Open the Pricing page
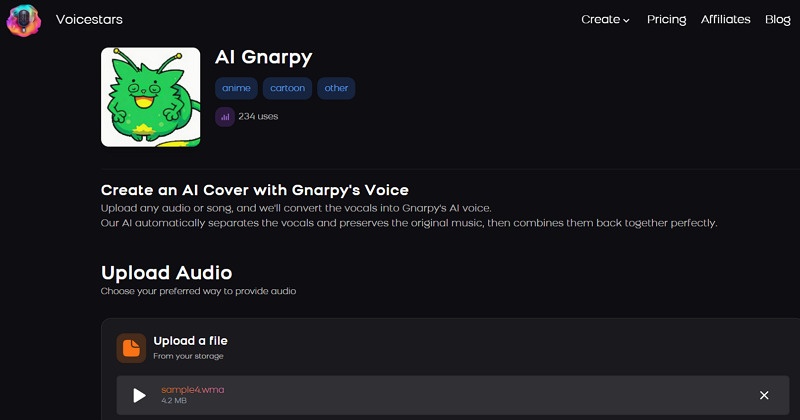 [x=666, y=19]
